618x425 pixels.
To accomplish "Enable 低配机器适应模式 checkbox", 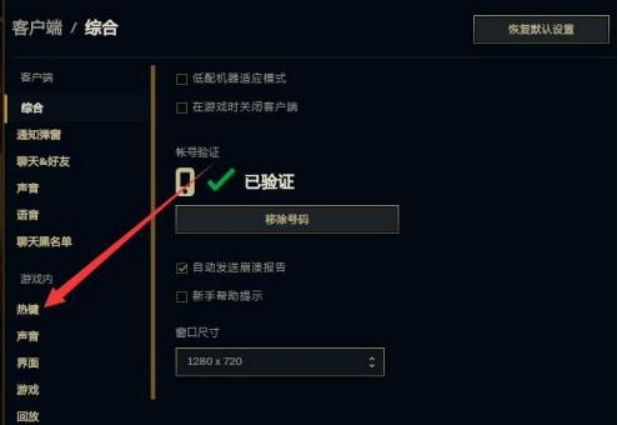I will [x=181, y=79].
